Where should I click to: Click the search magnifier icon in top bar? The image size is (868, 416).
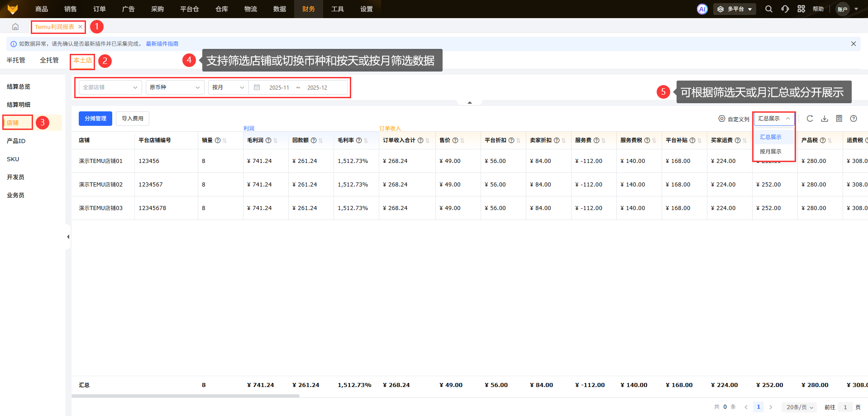[768, 9]
